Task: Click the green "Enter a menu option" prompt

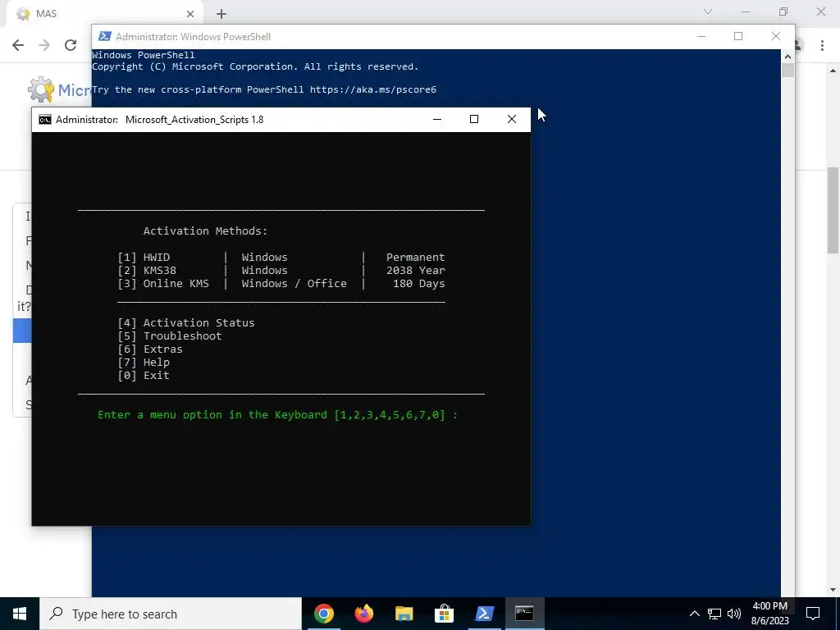Action: click(x=277, y=415)
